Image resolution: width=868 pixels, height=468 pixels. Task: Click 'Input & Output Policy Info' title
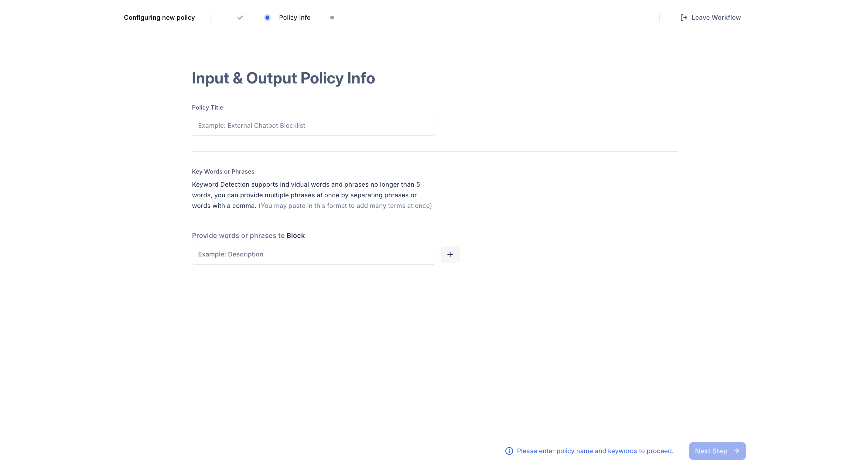coord(283,78)
